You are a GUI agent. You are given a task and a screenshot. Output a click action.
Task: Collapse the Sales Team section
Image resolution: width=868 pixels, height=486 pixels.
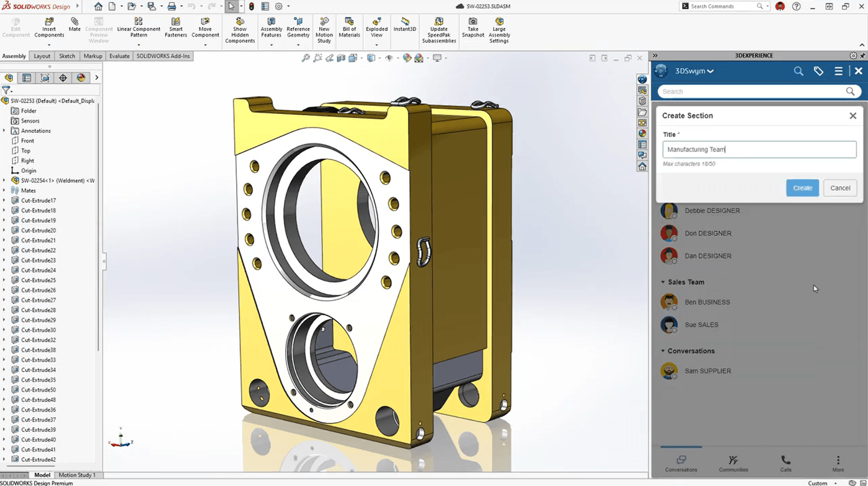pos(663,282)
